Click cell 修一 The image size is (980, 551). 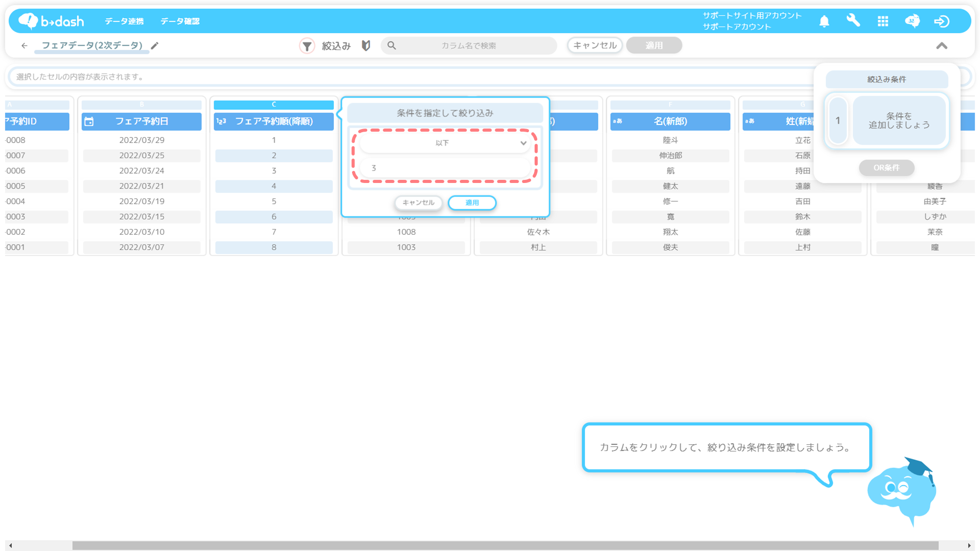pyautogui.click(x=670, y=201)
